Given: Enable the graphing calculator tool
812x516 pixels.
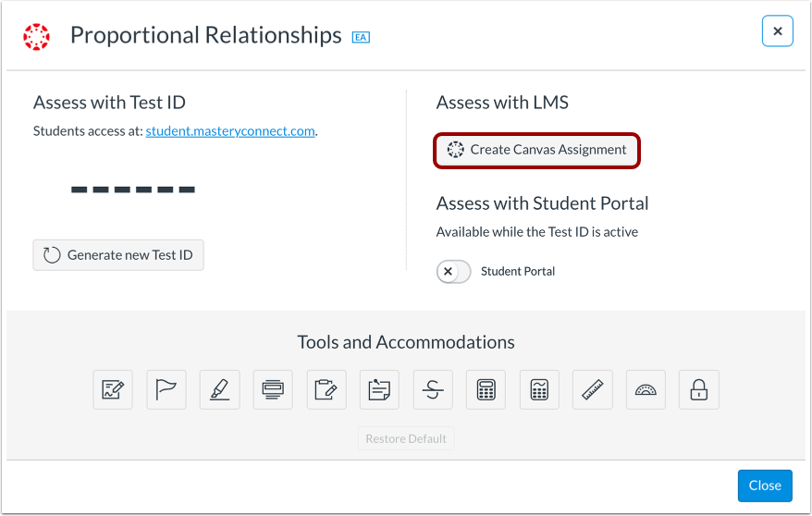Looking at the screenshot, I should tap(539, 389).
